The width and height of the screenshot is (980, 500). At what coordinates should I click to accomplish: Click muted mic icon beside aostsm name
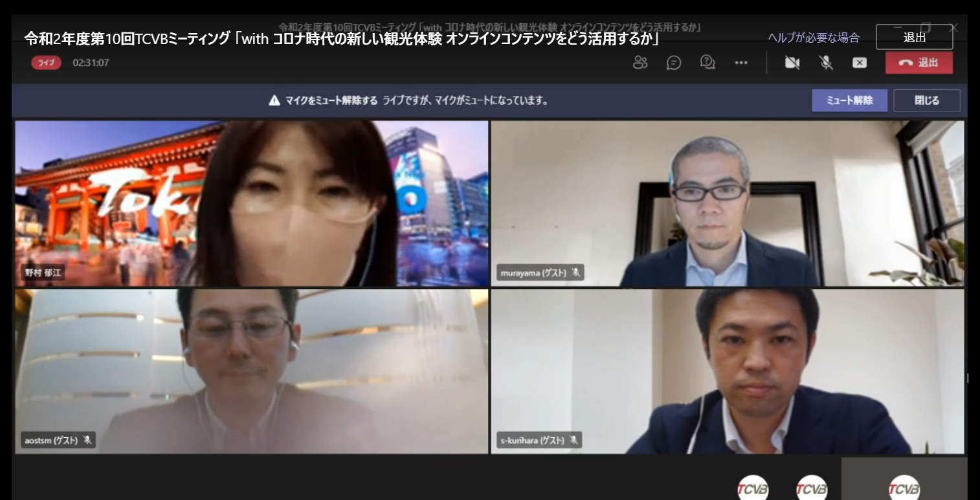[x=87, y=440]
